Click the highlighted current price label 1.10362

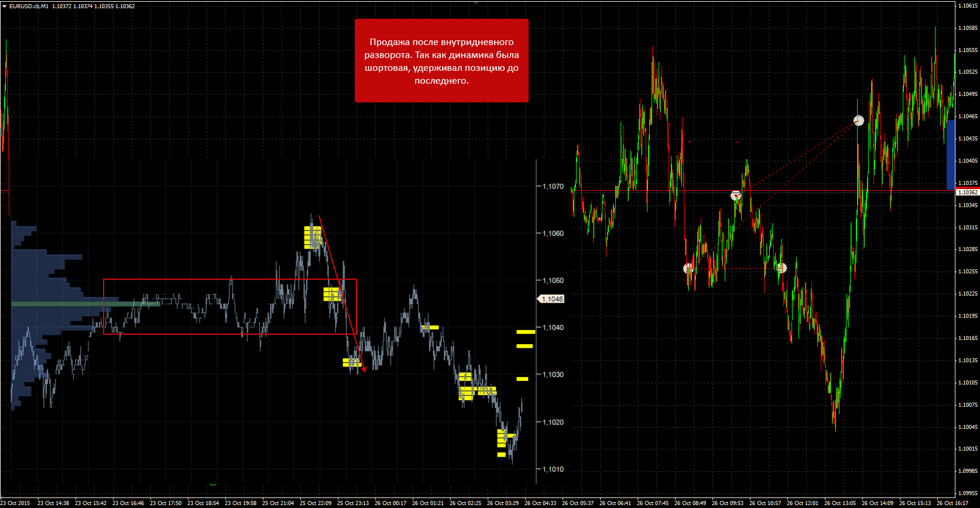[967, 192]
